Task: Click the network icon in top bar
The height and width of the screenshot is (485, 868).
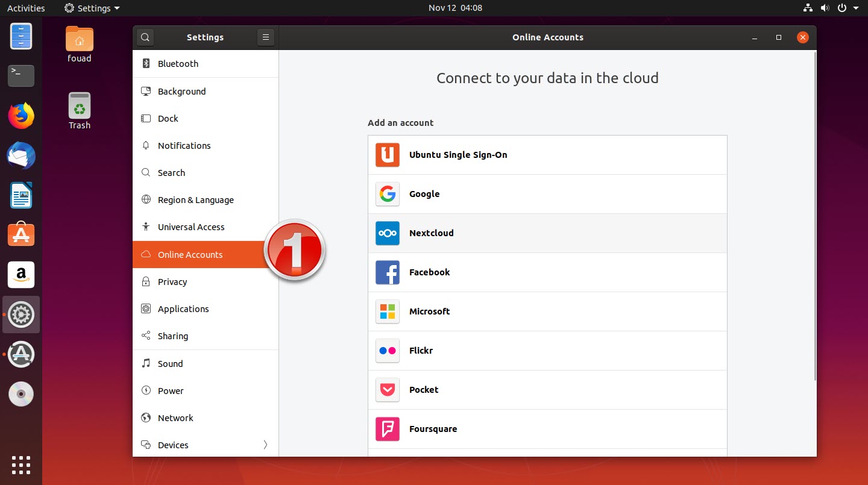Action: coord(808,8)
